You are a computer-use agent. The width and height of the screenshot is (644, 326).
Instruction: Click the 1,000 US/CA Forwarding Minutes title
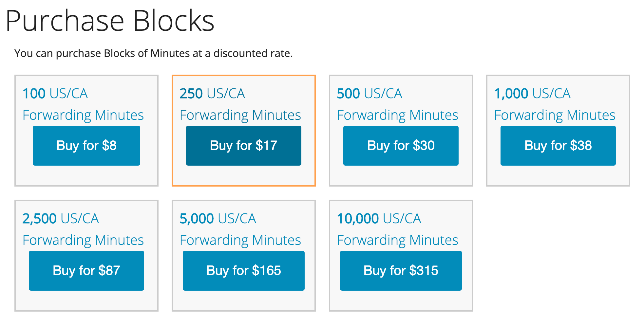(555, 104)
